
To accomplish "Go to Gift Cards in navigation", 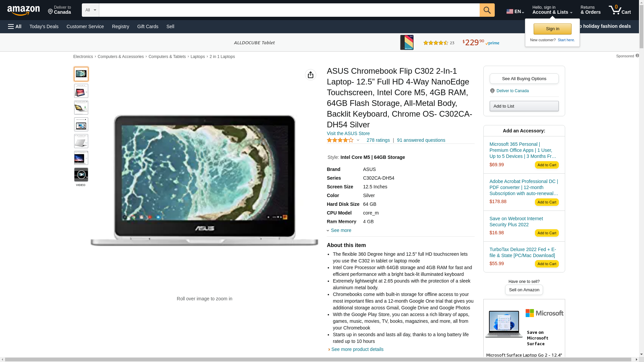I will [x=148, y=26].
